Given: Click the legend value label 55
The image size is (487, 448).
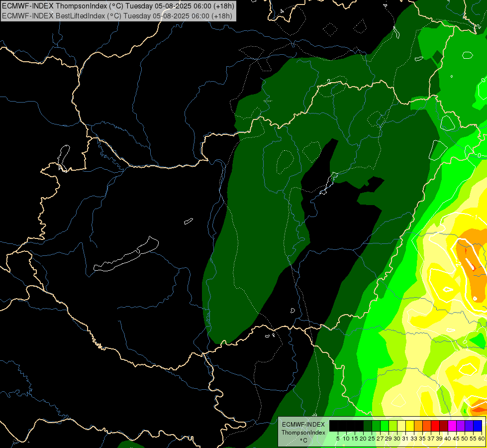Looking at the screenshot, I should click(x=473, y=439).
